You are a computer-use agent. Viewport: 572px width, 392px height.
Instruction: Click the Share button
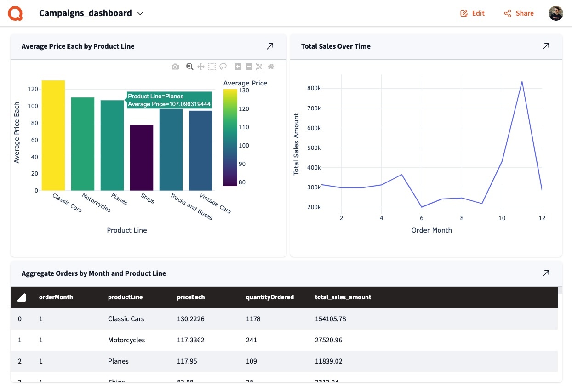click(519, 13)
